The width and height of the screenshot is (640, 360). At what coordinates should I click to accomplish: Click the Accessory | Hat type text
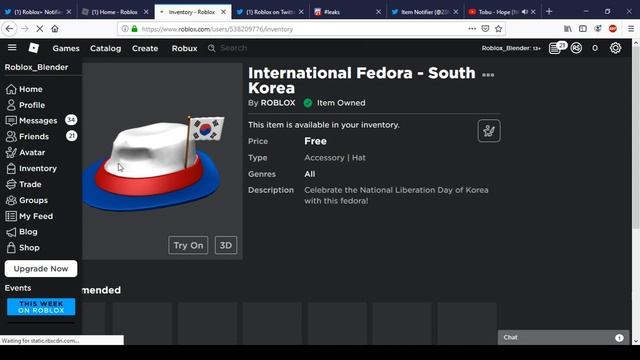coord(335,158)
